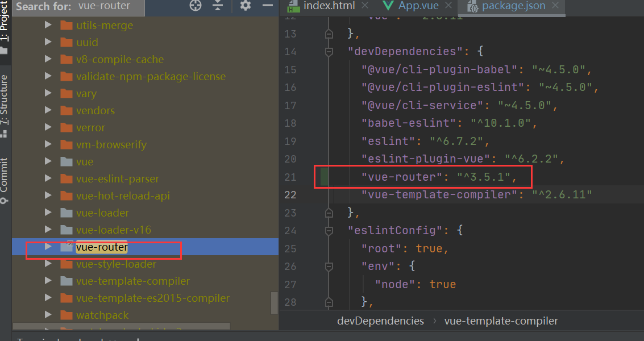Expand the vue folder arrow
The image size is (644, 341).
click(x=48, y=161)
